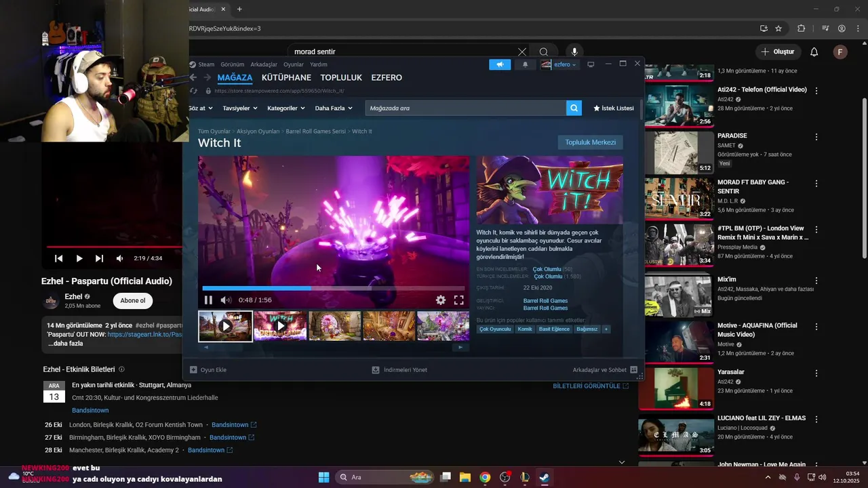The height and width of the screenshot is (488, 868).
Task: Open İndirmeleri Yönet downloads
Action: click(399, 370)
